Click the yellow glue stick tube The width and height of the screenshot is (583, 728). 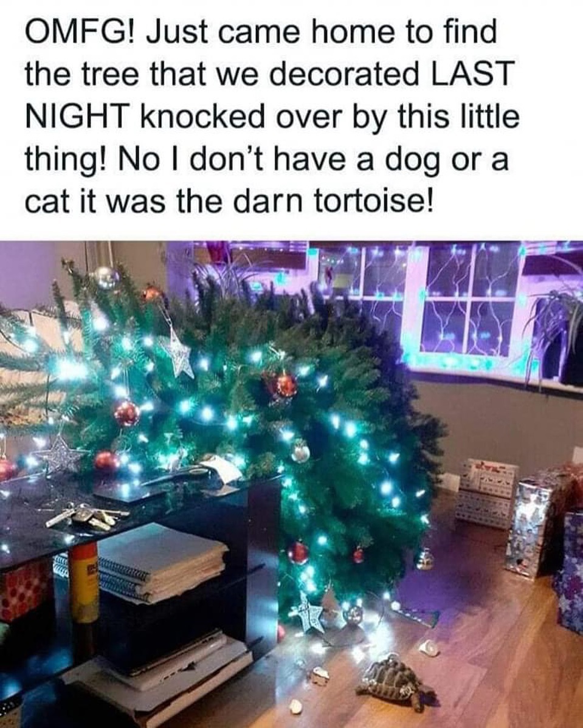coord(85,583)
